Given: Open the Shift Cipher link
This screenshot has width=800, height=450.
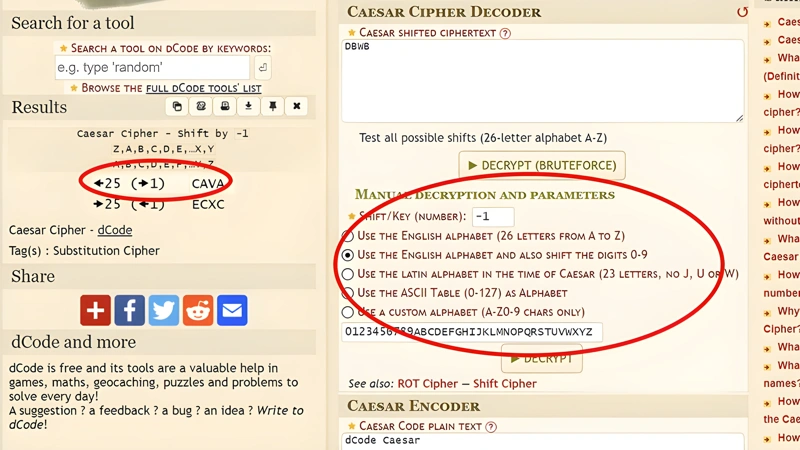Looking at the screenshot, I should tap(505, 384).
